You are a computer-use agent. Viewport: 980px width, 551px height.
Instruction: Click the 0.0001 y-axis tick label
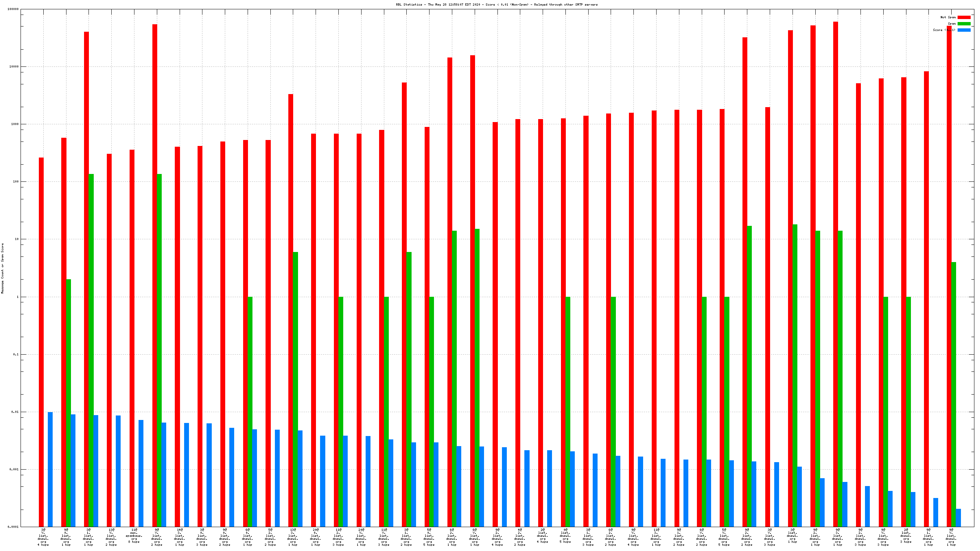click(14, 527)
